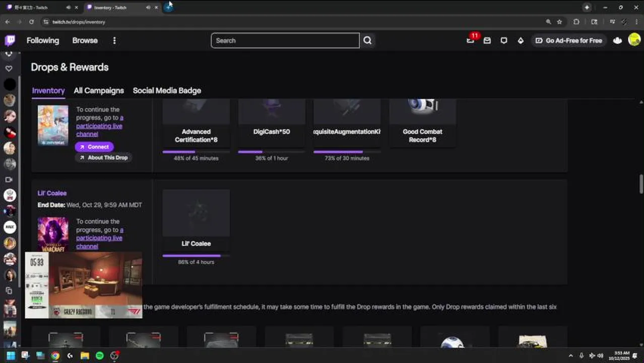Mute the Inventory - Twitch tab audio
Image resolution: width=644 pixels, height=363 pixels.
(x=148, y=8)
